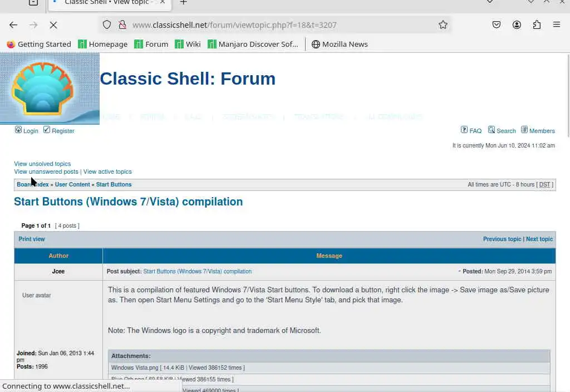
Task: Go to Previous topic
Action: pos(502,239)
